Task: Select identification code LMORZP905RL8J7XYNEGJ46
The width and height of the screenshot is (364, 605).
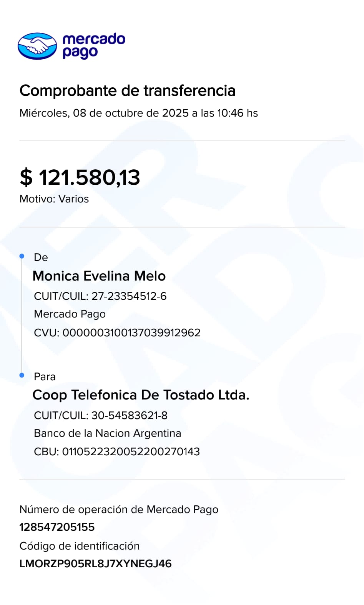Action: point(95,564)
